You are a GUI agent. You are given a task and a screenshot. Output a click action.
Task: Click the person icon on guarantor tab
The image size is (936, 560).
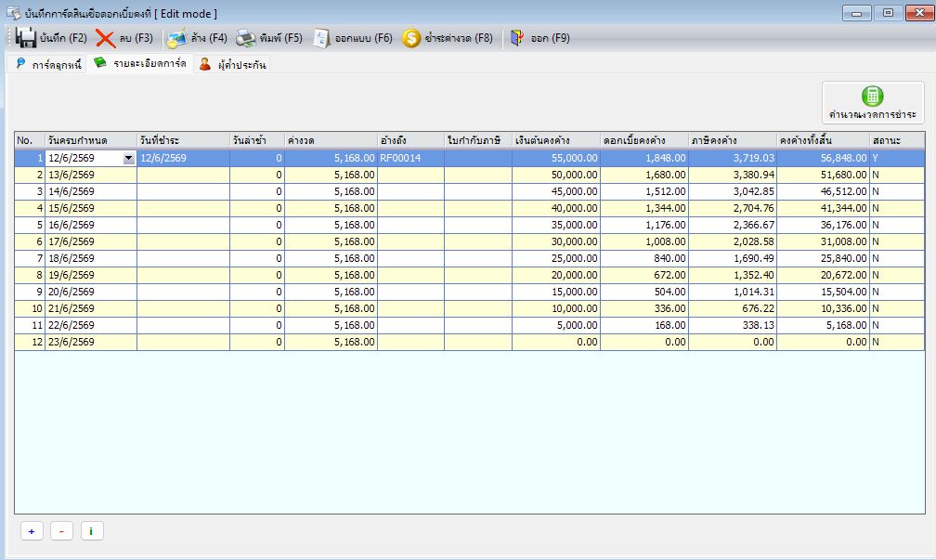tap(204, 64)
